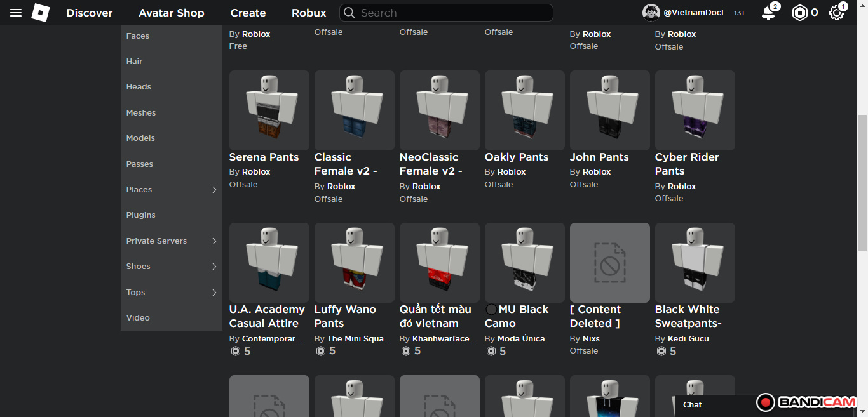The width and height of the screenshot is (868, 417).
Task: Open the Robux balance icon
Action: pyautogui.click(x=799, y=13)
